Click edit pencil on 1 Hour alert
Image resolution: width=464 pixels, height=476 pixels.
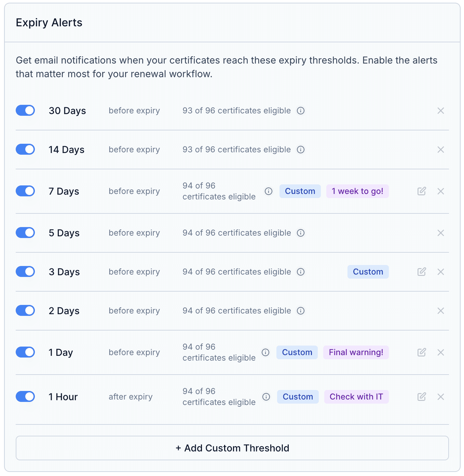(x=422, y=397)
